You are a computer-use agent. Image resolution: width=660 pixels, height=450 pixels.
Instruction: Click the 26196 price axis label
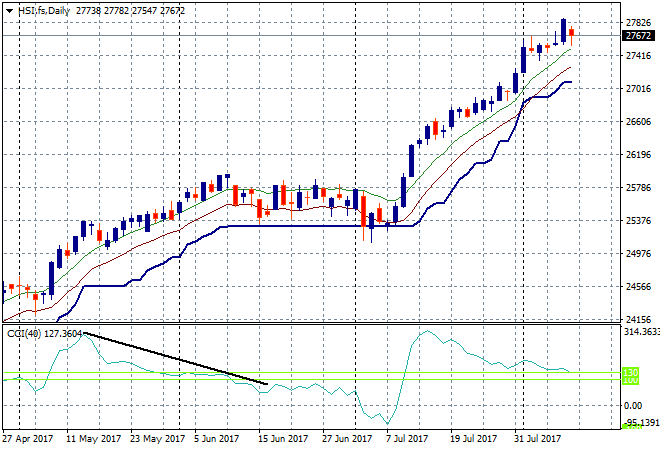coord(639,155)
